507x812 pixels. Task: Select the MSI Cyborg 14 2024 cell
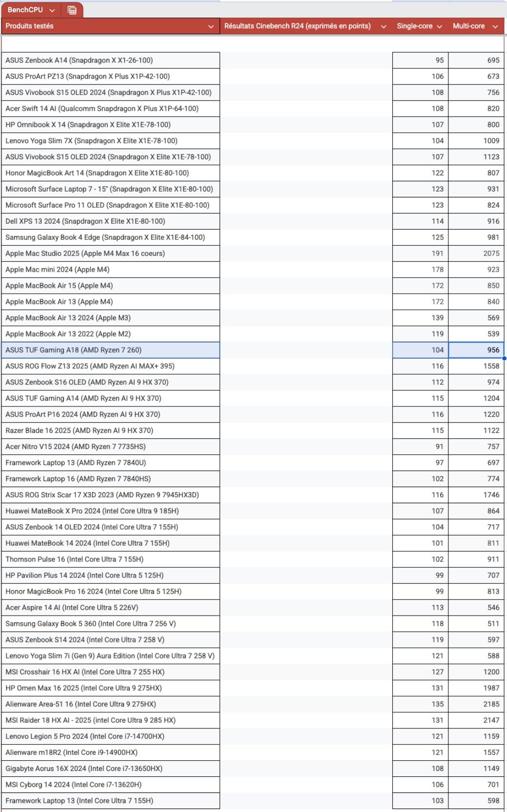110,785
